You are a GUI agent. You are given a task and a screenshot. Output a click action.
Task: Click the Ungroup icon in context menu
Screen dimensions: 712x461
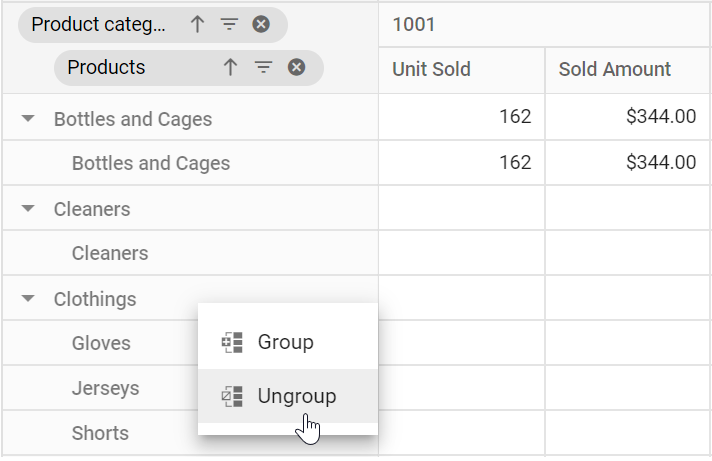pos(232,397)
